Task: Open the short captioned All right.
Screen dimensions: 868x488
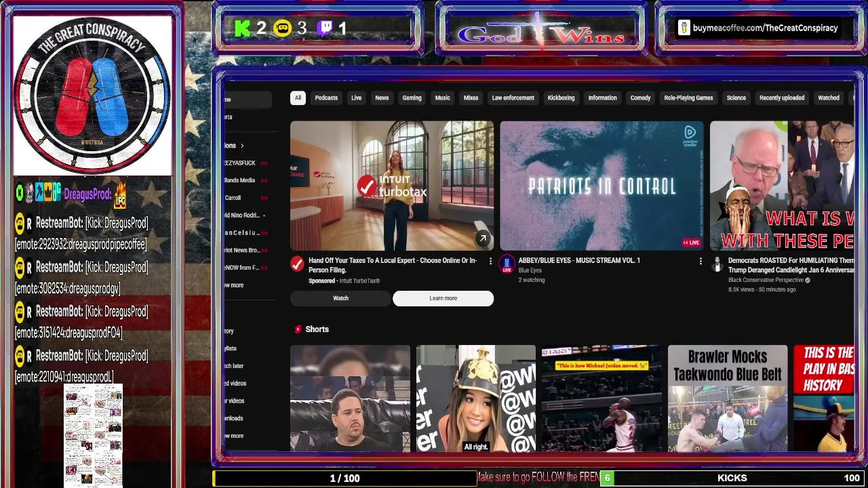Action: 475,399
